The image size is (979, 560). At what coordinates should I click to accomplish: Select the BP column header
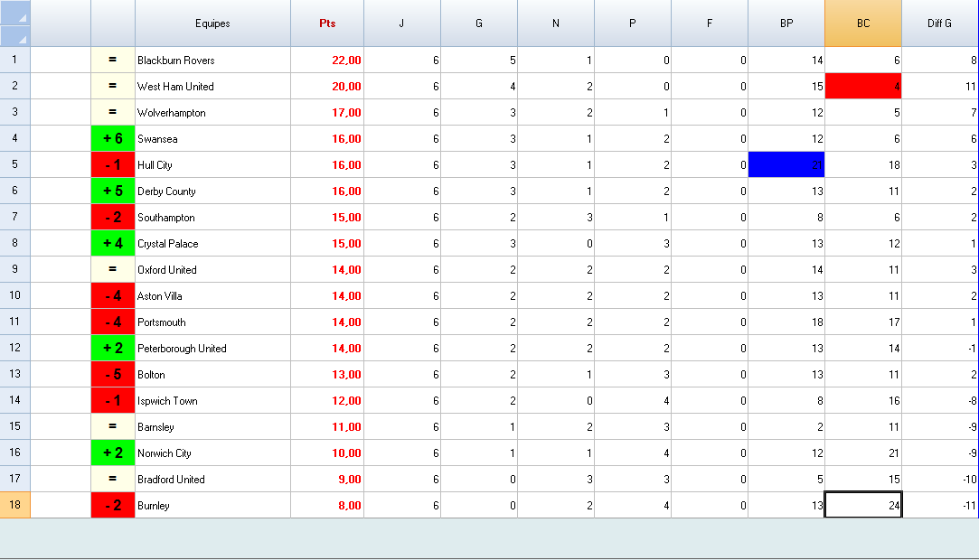(786, 23)
